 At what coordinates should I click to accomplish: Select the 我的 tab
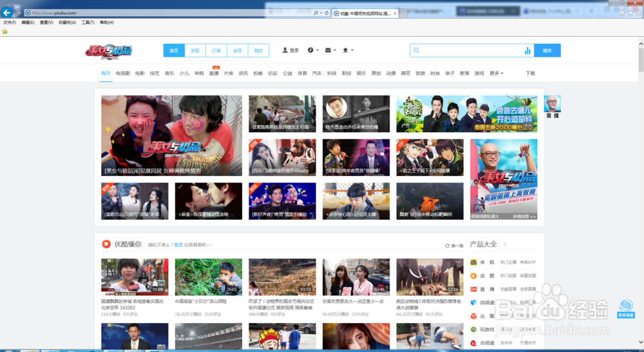(258, 50)
